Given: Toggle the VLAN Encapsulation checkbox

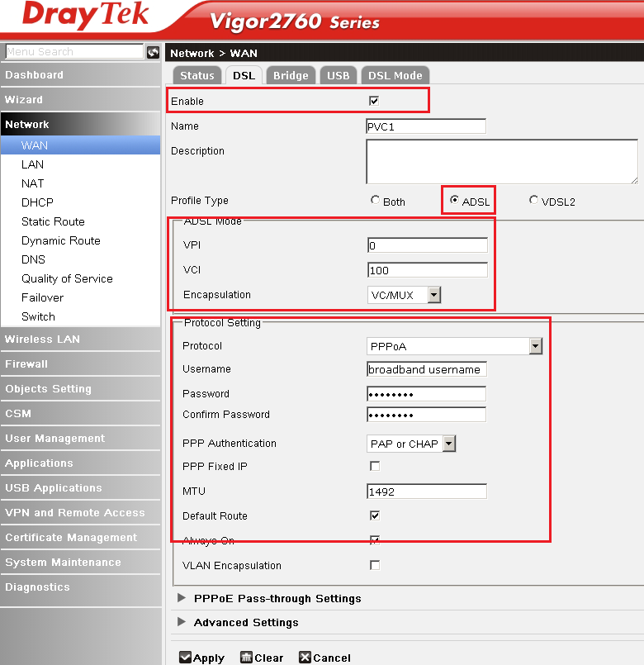Looking at the screenshot, I should click(x=375, y=566).
